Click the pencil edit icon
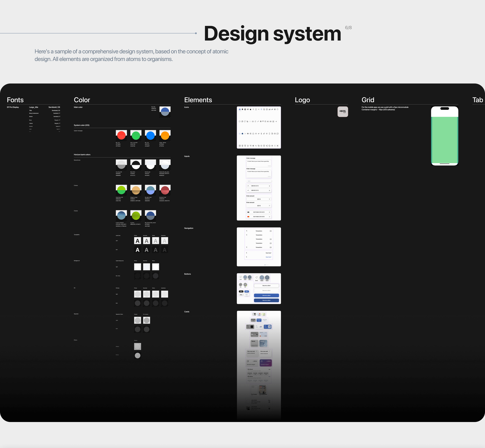Image resolution: width=485 pixels, height=448 pixels. tap(258, 121)
